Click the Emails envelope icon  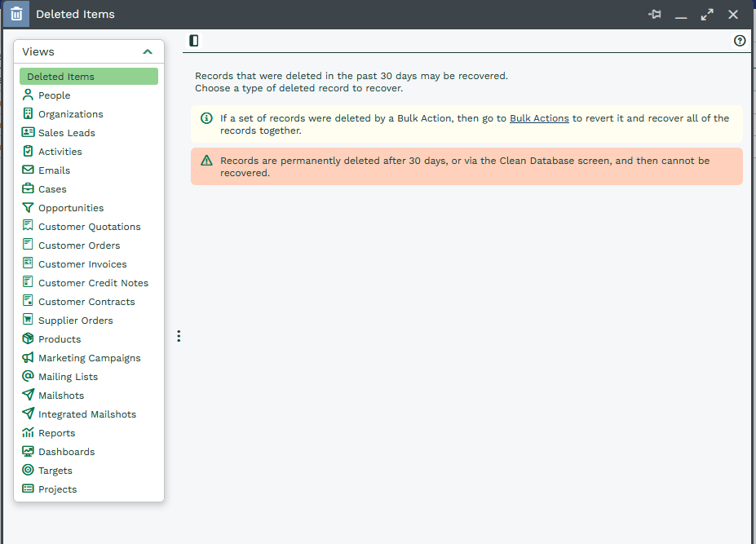tap(28, 170)
